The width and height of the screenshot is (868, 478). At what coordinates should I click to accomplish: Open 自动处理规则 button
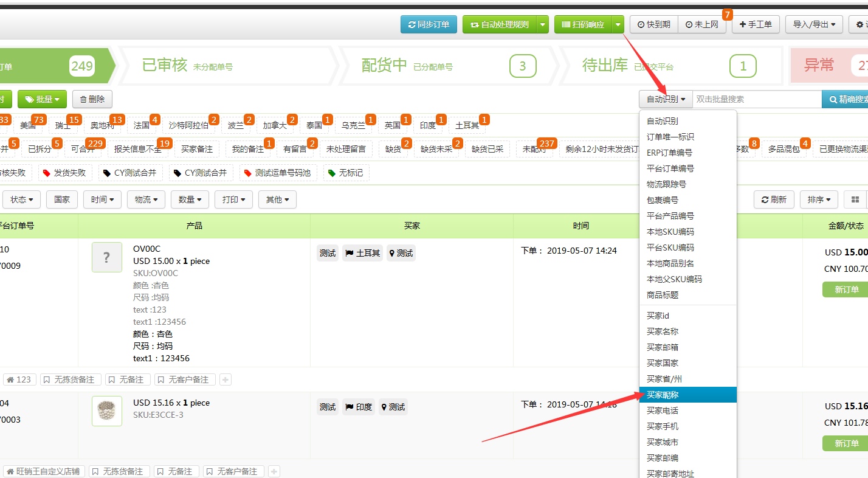click(499, 24)
